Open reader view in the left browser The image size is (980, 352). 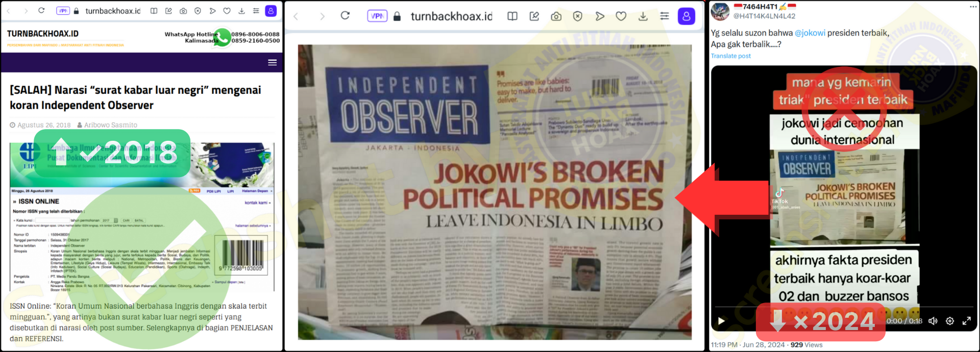(154, 11)
